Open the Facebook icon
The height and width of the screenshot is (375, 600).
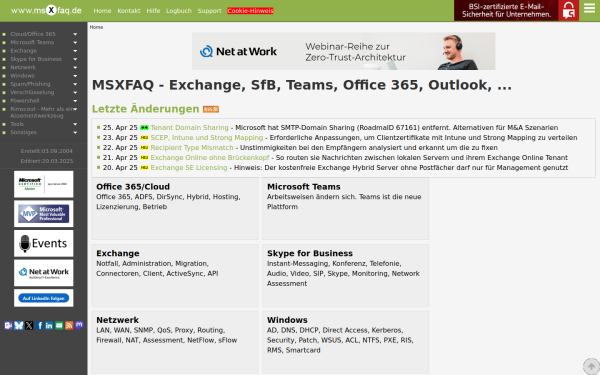click(x=39, y=325)
